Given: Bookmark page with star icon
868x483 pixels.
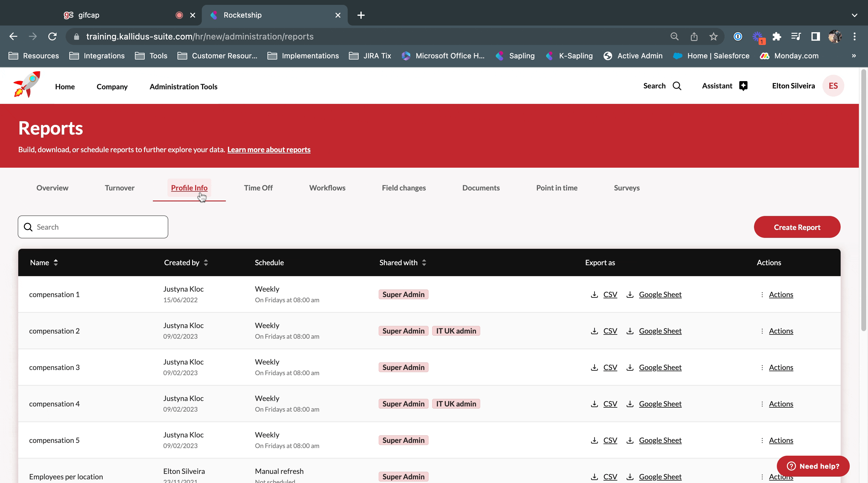Looking at the screenshot, I should 713,36.
